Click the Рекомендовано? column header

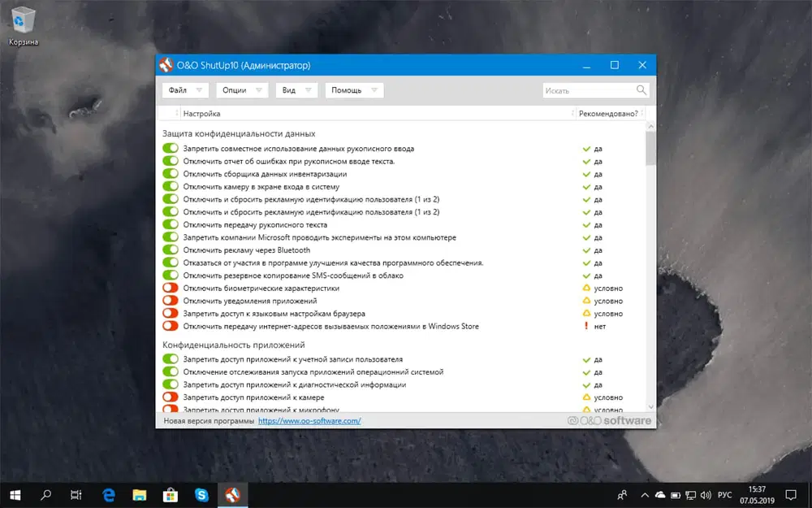pyautogui.click(x=608, y=113)
